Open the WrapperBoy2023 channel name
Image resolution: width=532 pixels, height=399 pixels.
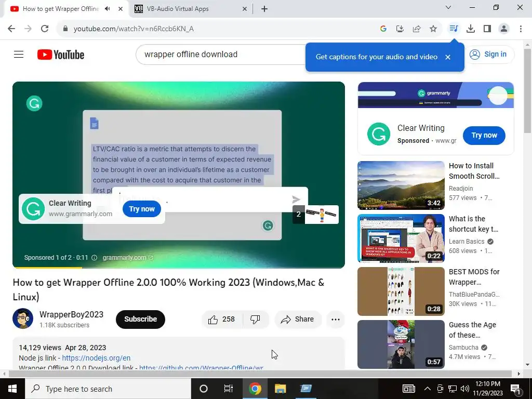click(x=71, y=314)
